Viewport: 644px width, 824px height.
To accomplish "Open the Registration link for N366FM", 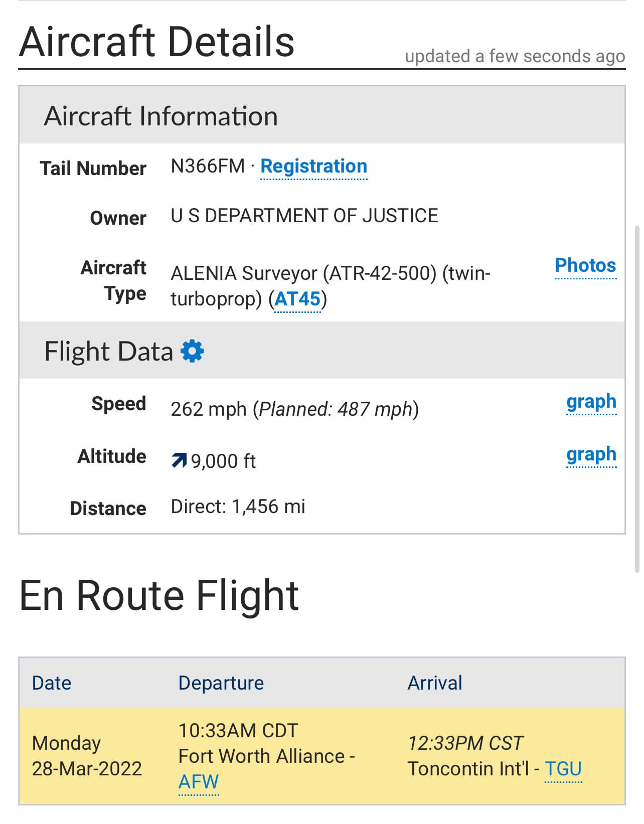I will coord(313,166).
